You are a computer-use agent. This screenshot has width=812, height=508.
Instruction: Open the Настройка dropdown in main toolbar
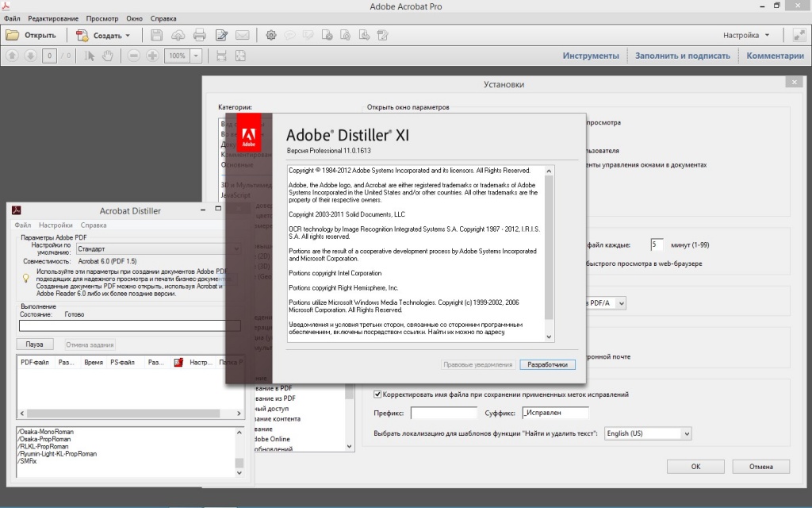coord(745,35)
